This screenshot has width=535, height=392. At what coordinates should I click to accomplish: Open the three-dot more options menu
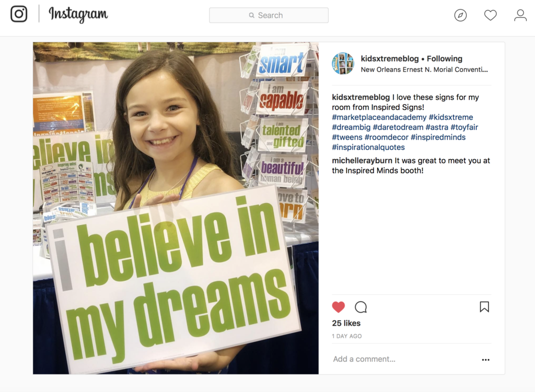pyautogui.click(x=485, y=360)
